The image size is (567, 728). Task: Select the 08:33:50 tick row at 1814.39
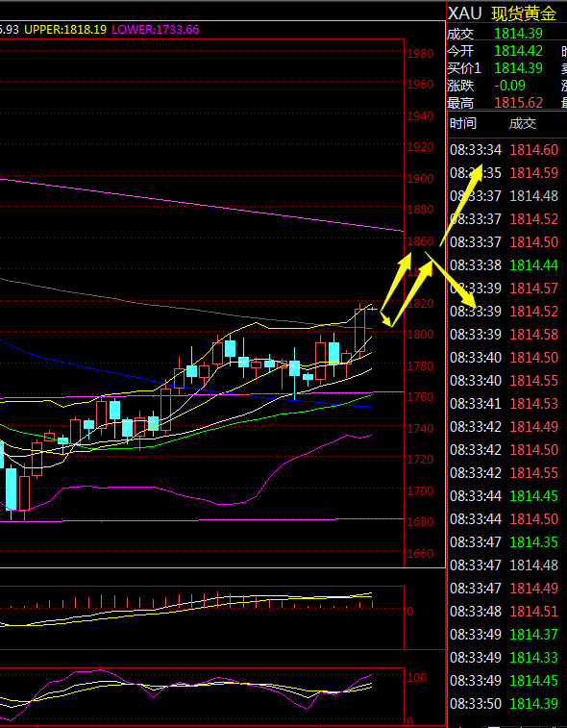point(505,704)
